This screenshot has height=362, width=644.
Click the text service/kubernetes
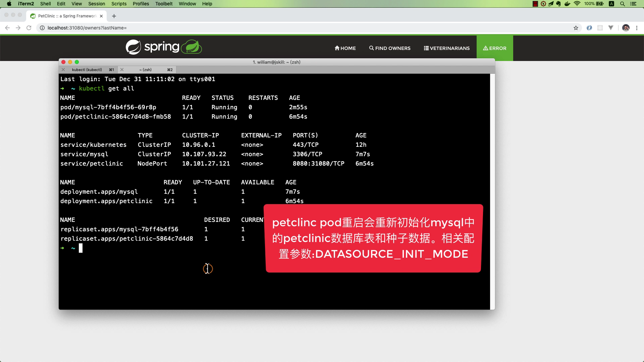(x=94, y=145)
